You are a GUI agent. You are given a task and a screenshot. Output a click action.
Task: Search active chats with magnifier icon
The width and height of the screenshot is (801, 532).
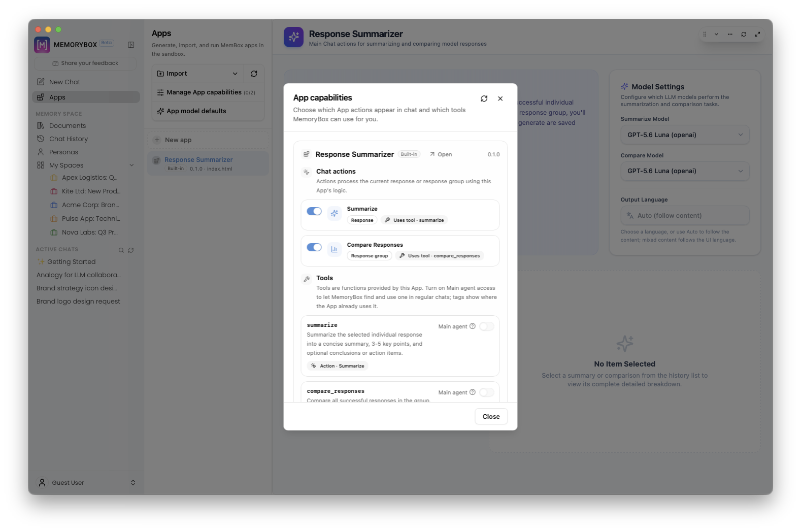click(x=121, y=250)
